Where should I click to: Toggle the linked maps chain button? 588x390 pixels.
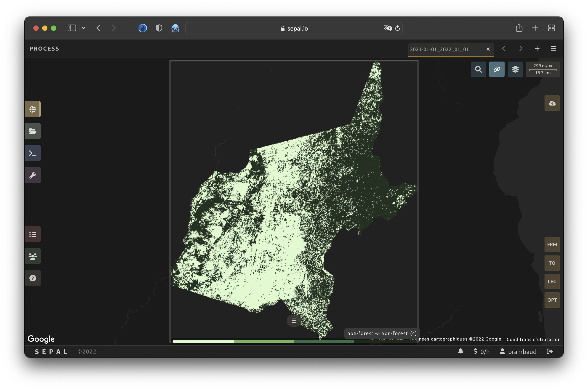tap(497, 69)
